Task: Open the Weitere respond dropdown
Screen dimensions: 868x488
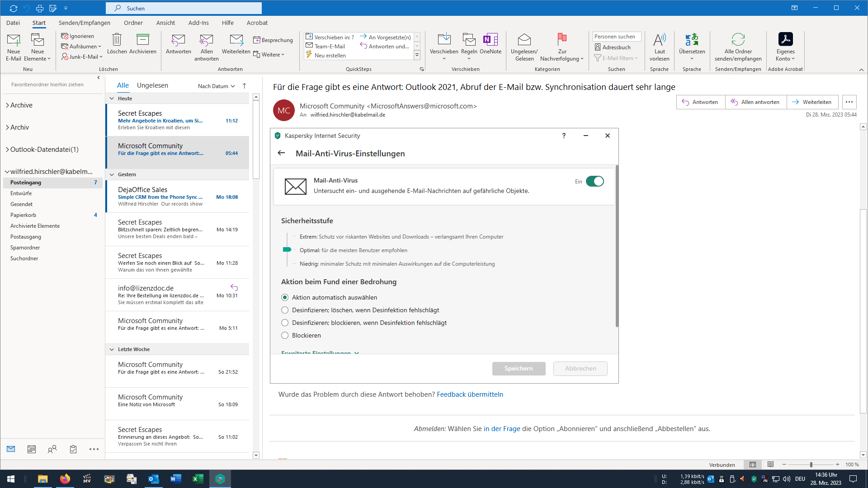Action: 269,55
